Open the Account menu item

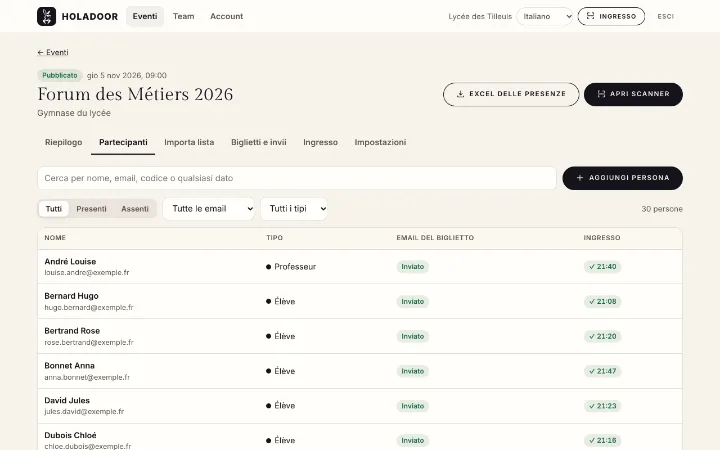point(226,17)
